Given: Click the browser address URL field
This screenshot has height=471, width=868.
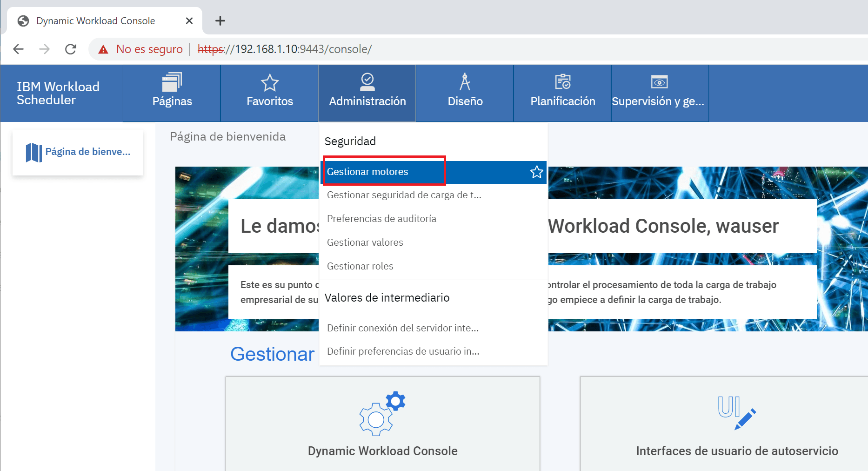Looking at the screenshot, I should pos(285,49).
